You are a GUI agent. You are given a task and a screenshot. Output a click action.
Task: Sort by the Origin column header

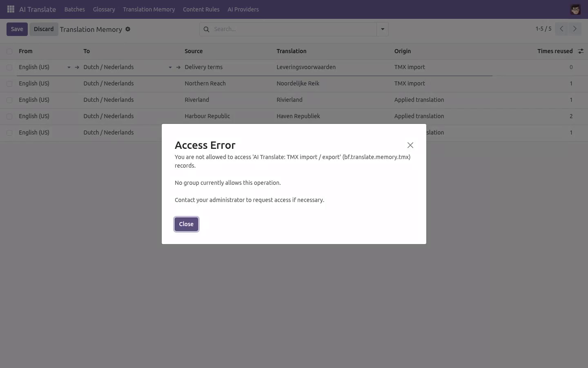pos(403,51)
